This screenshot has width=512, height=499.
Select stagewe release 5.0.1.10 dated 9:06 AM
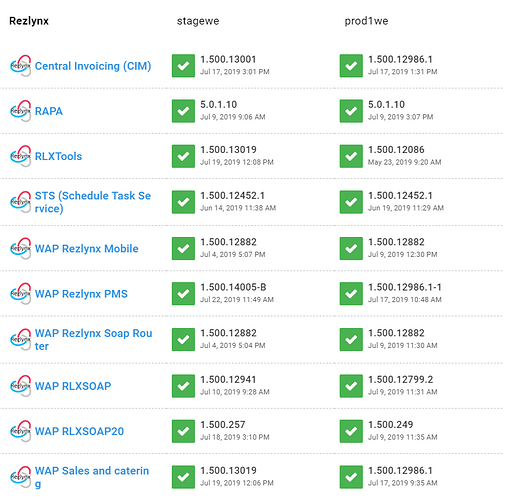point(219,104)
